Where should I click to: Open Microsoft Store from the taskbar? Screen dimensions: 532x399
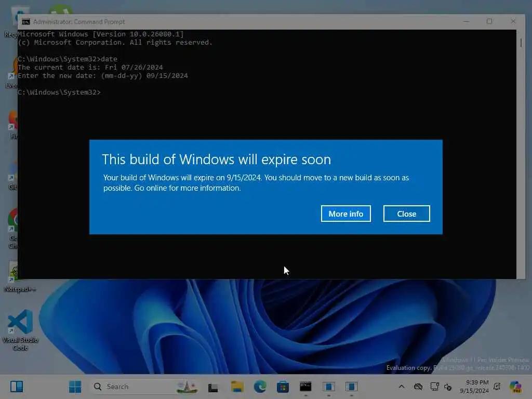tap(283, 387)
